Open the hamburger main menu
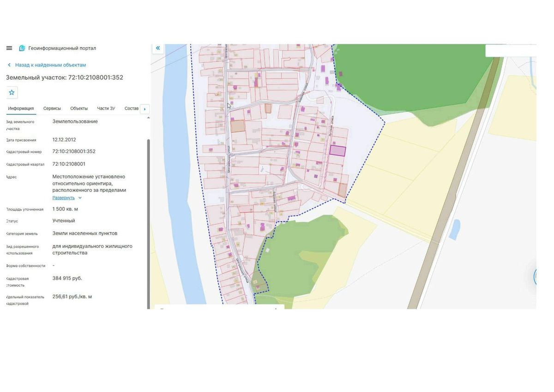 click(x=9, y=48)
